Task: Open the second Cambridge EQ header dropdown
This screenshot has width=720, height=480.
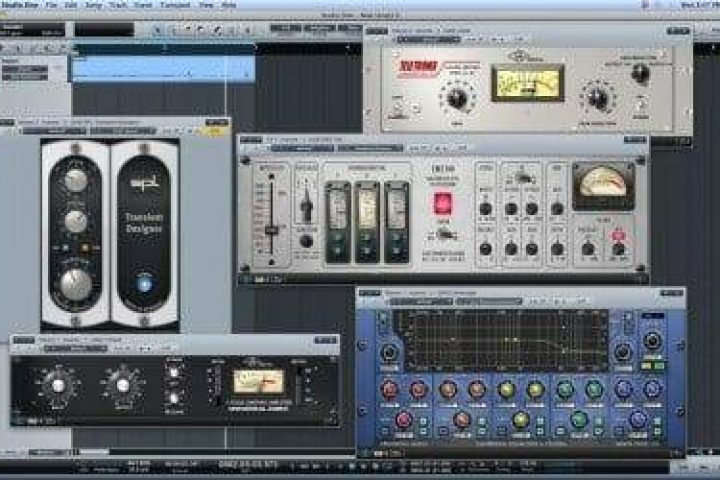Action: 489,302
